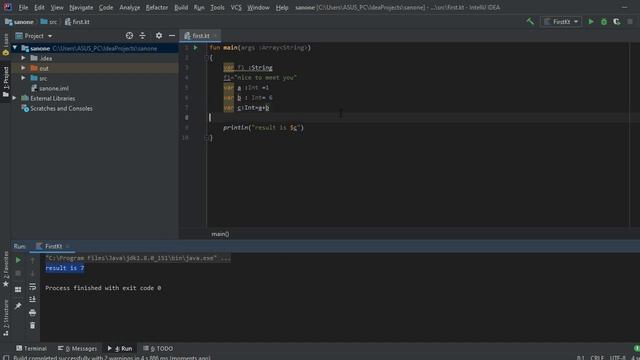Click the gutter run arrow beside main
This screenshot has height=360, width=640.
(196, 48)
